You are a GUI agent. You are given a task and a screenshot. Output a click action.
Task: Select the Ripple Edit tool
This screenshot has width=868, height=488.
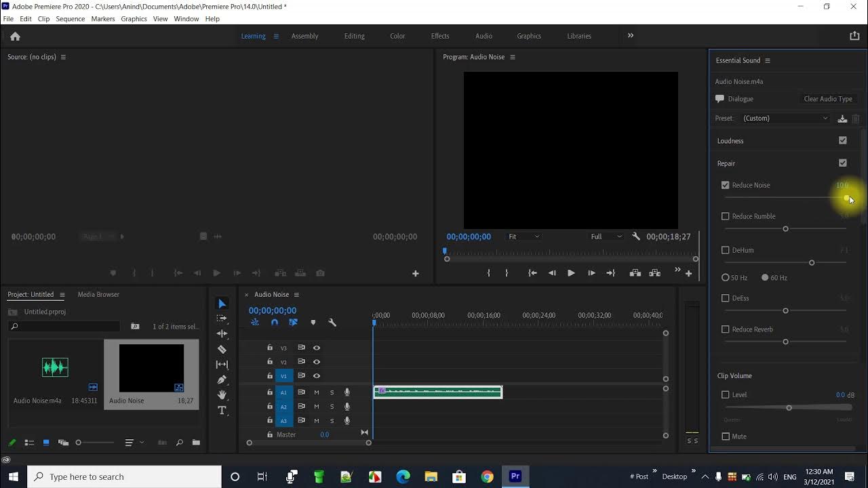pyautogui.click(x=222, y=334)
